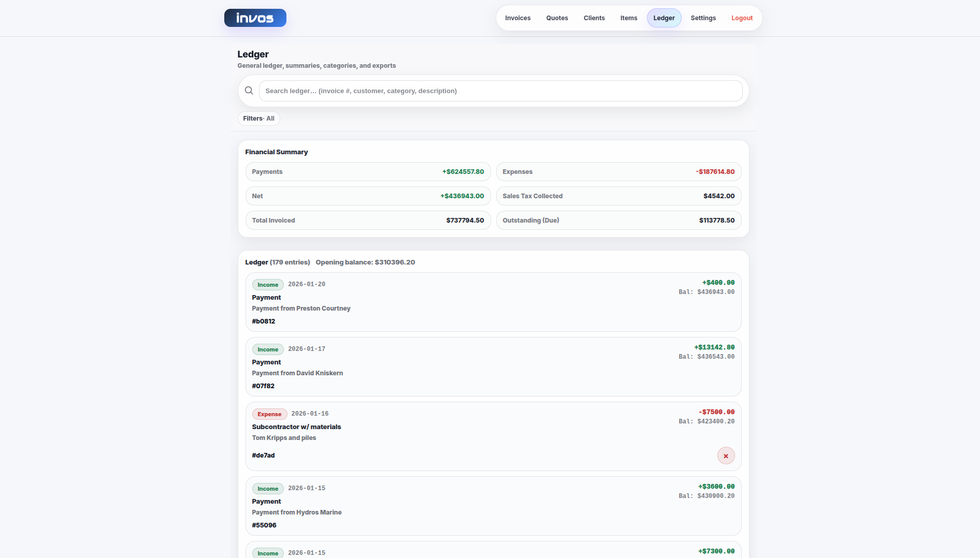This screenshot has height=558, width=980.
Task: Click the Tom Kripps and piles description
Action: (284, 438)
